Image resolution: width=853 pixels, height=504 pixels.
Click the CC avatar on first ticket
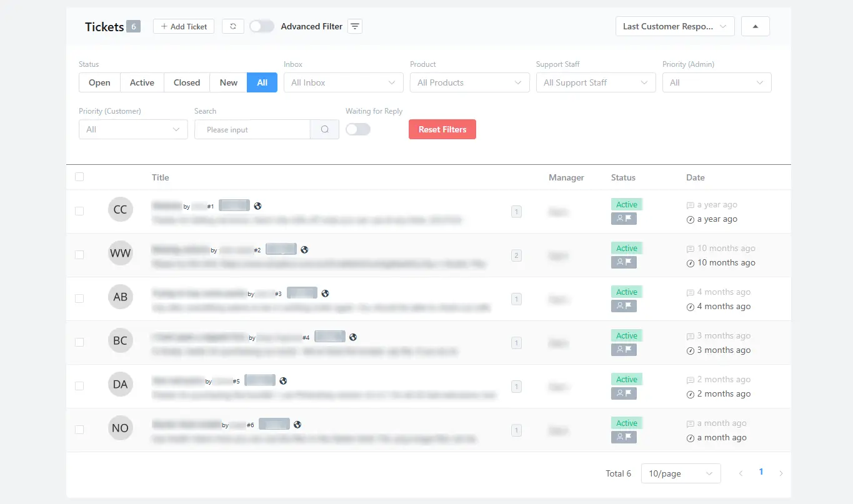pos(120,210)
